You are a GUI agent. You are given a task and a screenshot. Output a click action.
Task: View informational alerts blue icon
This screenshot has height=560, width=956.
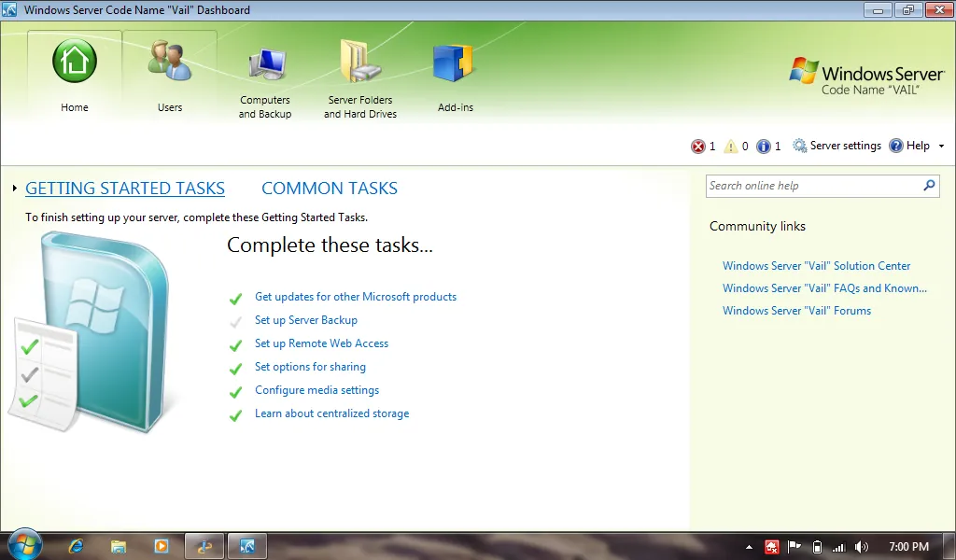pyautogui.click(x=764, y=147)
